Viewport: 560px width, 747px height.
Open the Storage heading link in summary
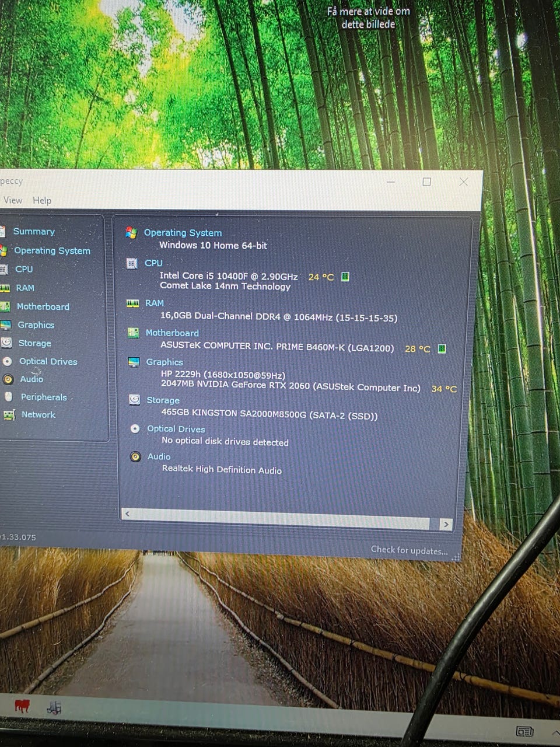163,400
